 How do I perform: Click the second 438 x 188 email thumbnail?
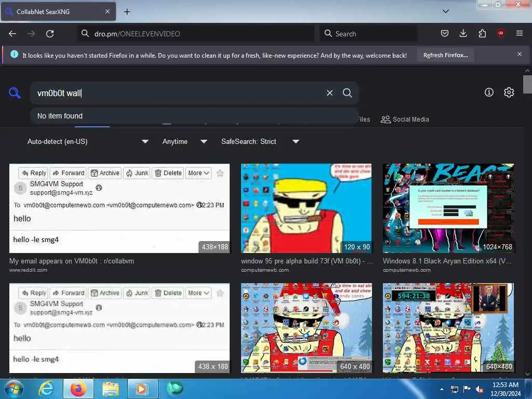click(x=119, y=328)
